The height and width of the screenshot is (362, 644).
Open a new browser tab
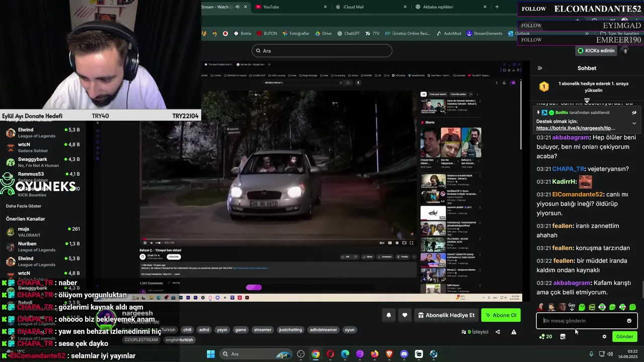(497, 7)
